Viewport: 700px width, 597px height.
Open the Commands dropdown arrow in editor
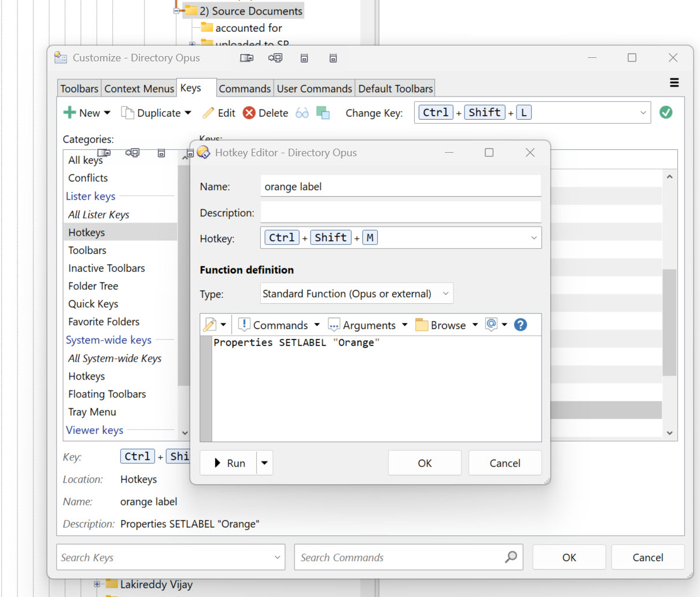point(316,325)
